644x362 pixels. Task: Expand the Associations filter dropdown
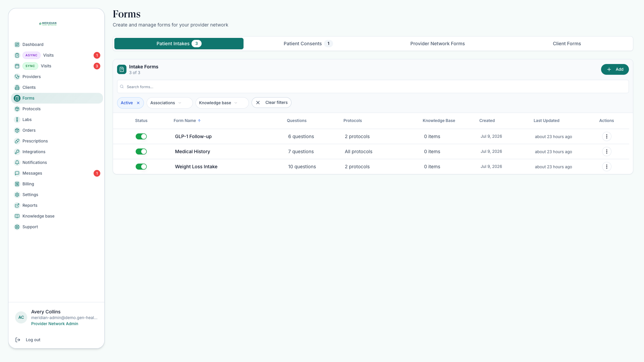pyautogui.click(x=169, y=103)
